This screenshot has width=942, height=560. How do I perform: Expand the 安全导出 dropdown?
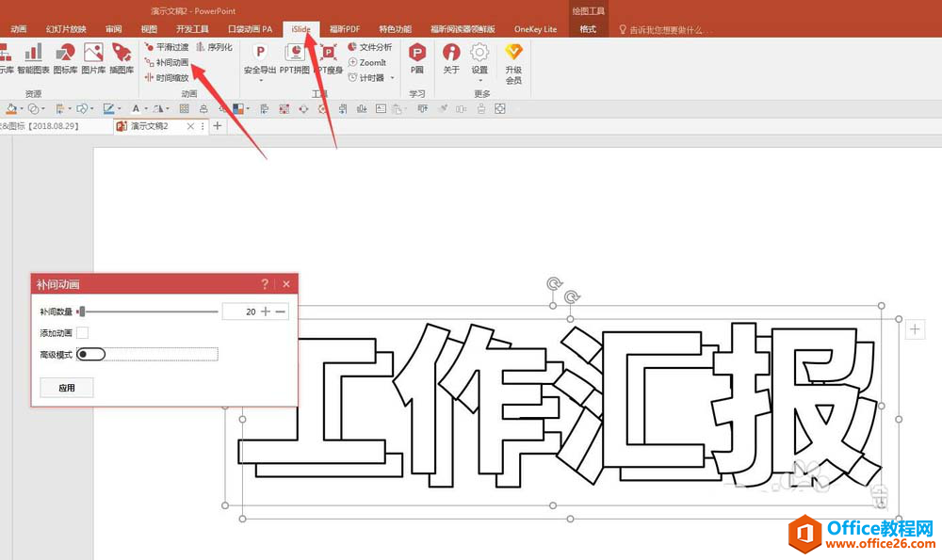(x=260, y=80)
